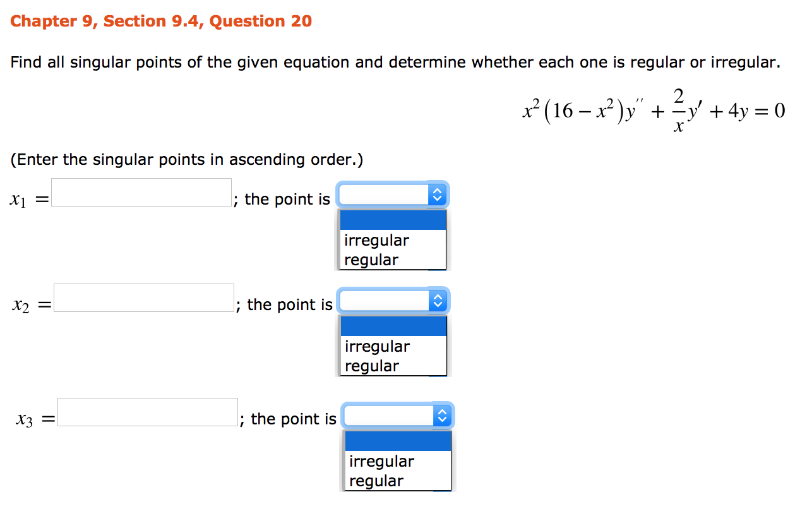Click inside the x3 answer input field
Viewport: 812px width, 509px height.
point(147,412)
